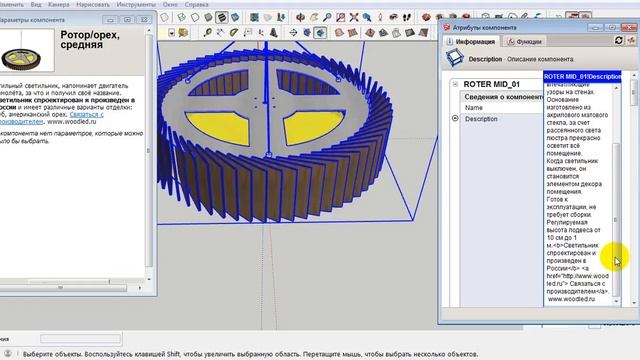Screen dimensions: 640x360
Task: Click www.woodled.ru text in component options
Action: 72,122
